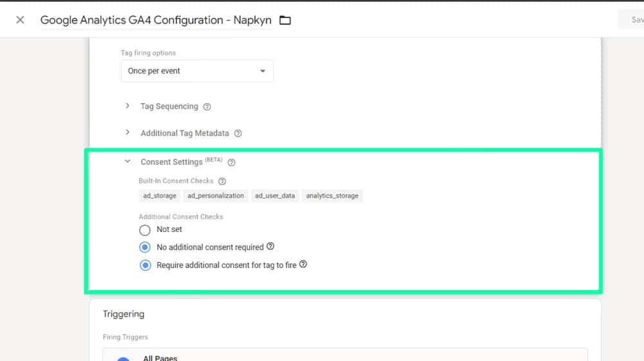Screen dimensions: 644x361
Task: Close the tag editor with X icon
Action: tap(20, 20)
